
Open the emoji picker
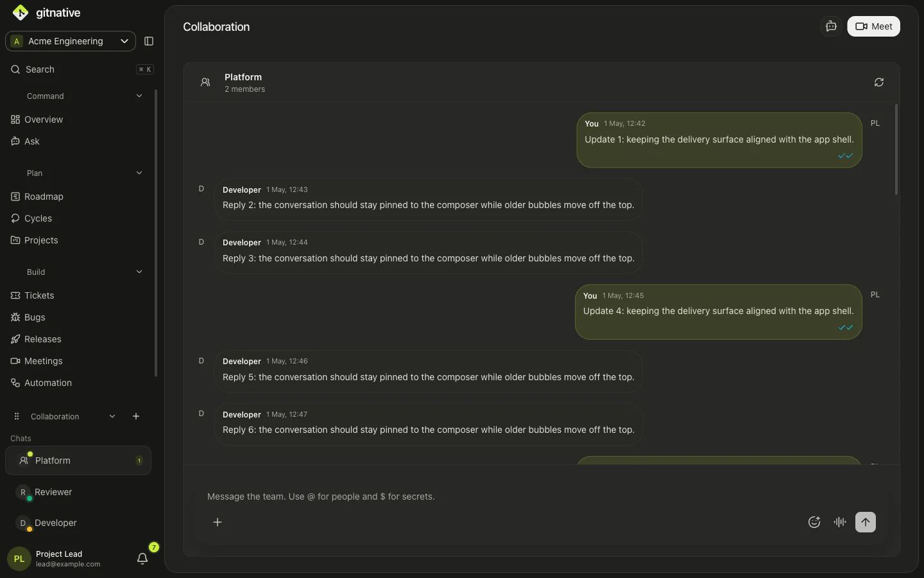(814, 522)
